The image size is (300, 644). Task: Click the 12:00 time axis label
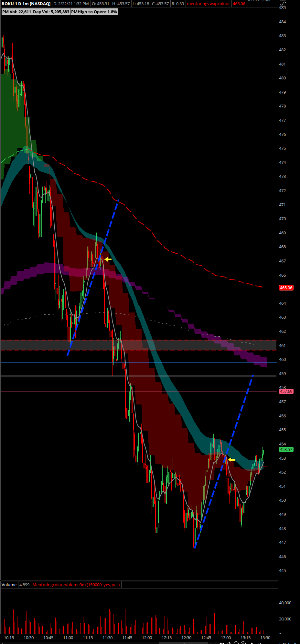tap(147, 638)
